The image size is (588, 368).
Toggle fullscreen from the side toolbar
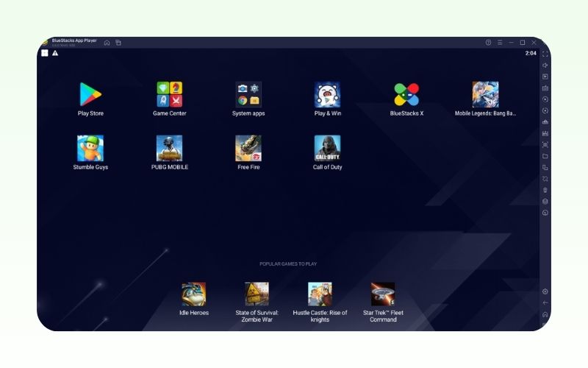(x=545, y=54)
